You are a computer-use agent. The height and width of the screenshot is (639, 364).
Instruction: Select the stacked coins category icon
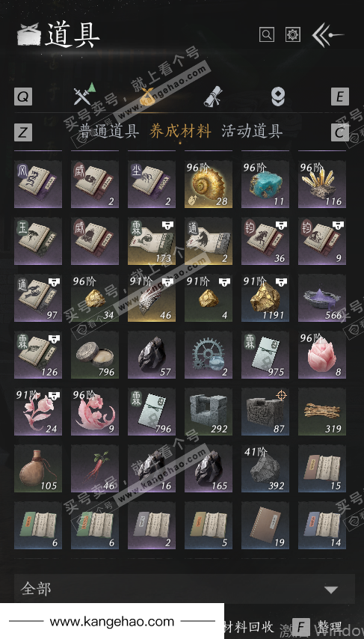(278, 97)
